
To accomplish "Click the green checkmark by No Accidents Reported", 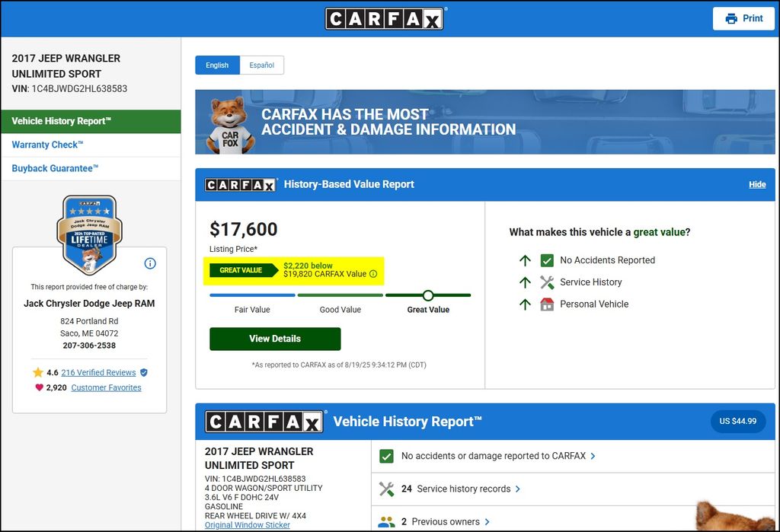I will tap(547, 260).
